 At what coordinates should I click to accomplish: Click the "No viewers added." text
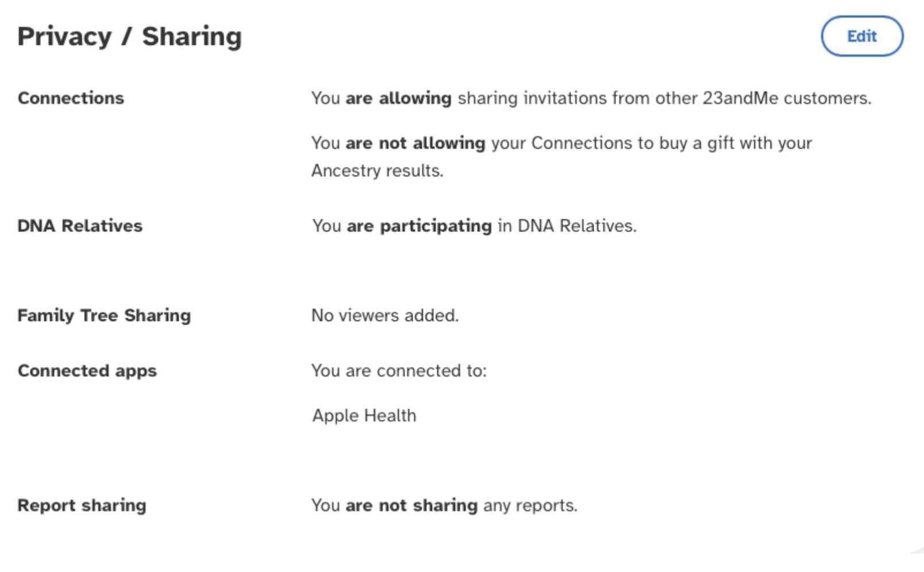384,315
